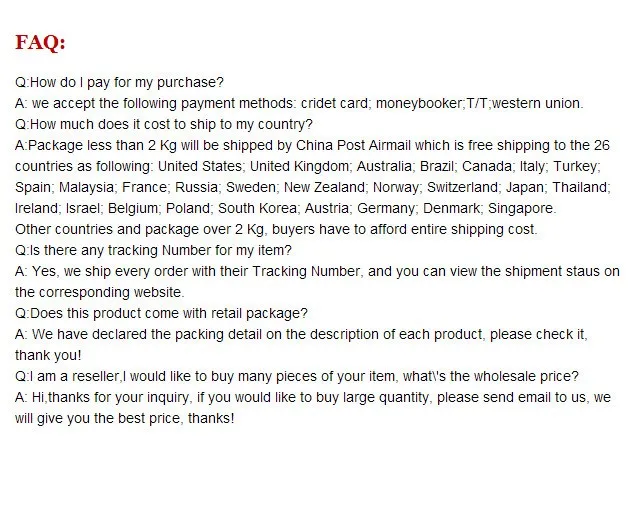The width and height of the screenshot is (633, 521).
Task: Click the line about packages over 2 Kg
Action: coord(276,229)
